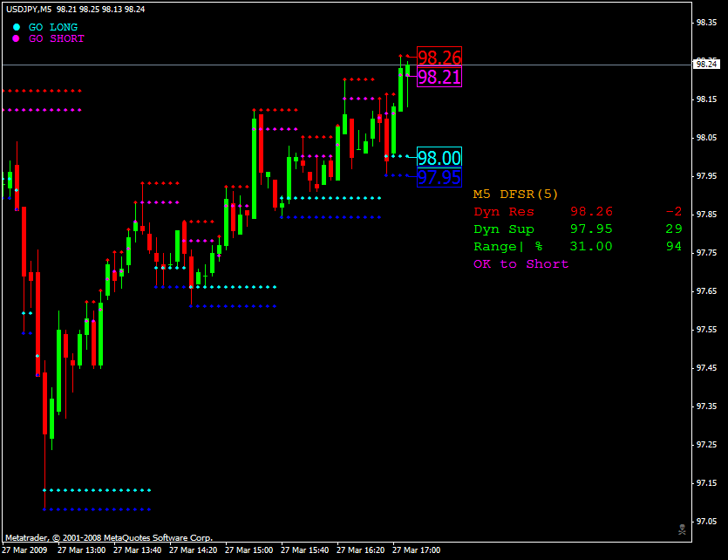Select the magenta 98.21 price label

(439, 77)
